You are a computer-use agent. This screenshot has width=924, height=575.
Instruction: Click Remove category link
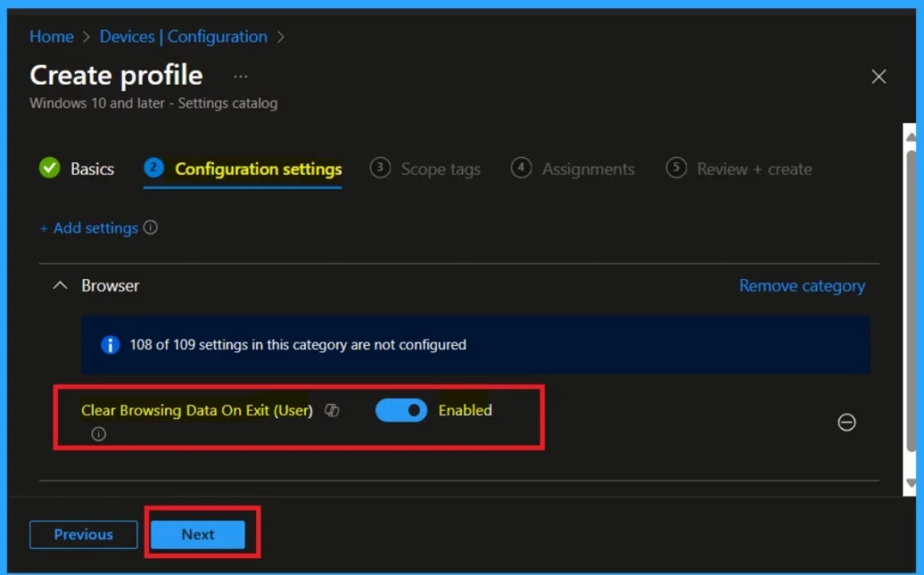(802, 286)
